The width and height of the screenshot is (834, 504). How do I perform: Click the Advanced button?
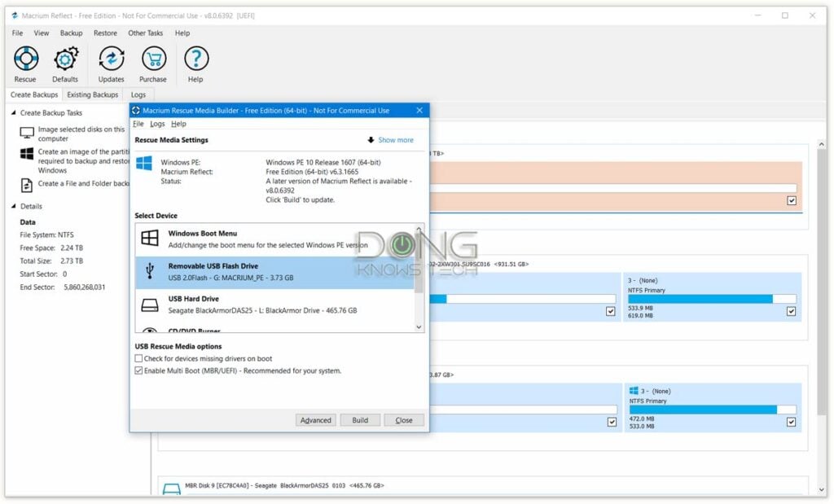pyautogui.click(x=316, y=420)
